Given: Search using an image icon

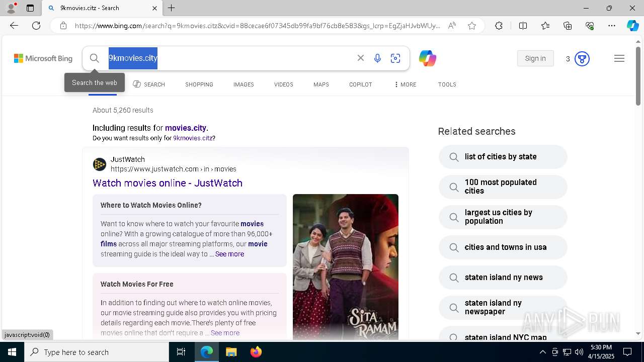Looking at the screenshot, I should [395, 58].
